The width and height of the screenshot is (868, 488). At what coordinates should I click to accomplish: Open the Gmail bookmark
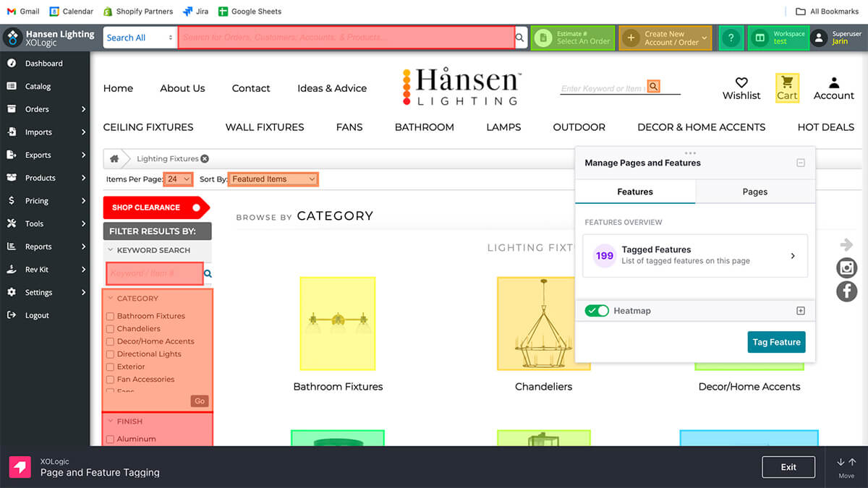coord(23,12)
